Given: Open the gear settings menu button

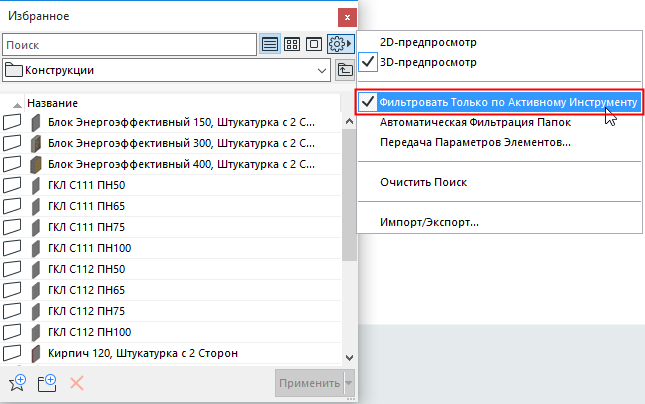Looking at the screenshot, I should (x=341, y=44).
